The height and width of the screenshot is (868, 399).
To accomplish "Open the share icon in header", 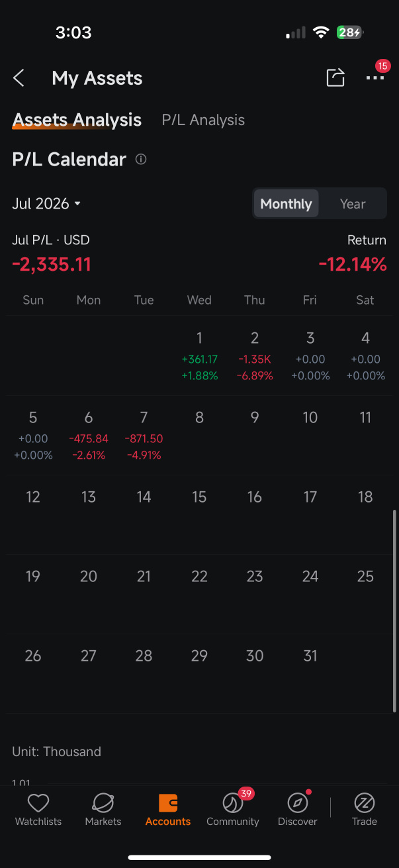I will [x=335, y=77].
